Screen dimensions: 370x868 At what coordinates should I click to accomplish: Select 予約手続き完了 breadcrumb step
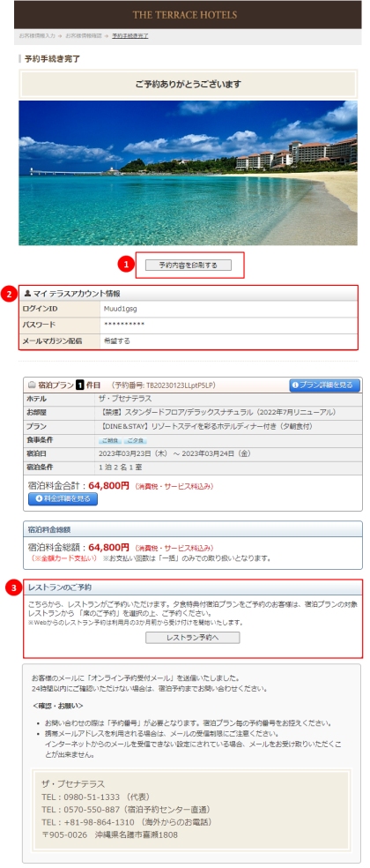(x=130, y=35)
